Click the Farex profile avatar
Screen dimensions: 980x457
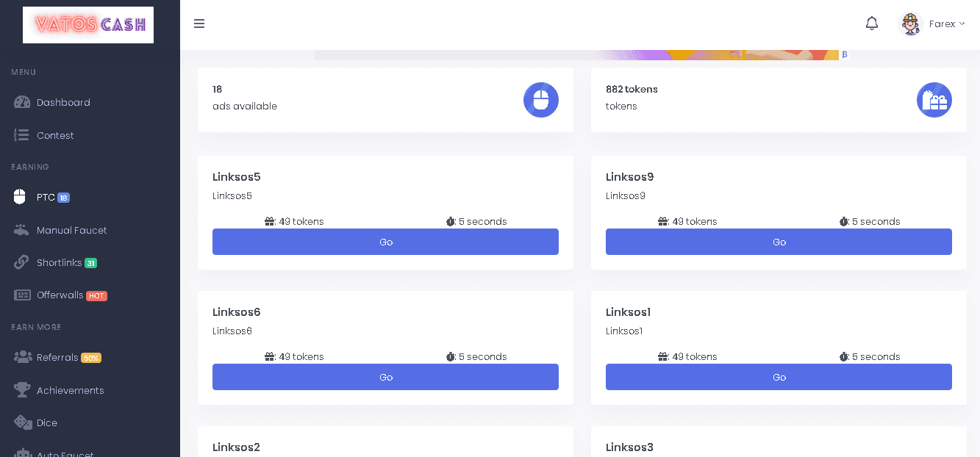point(910,24)
